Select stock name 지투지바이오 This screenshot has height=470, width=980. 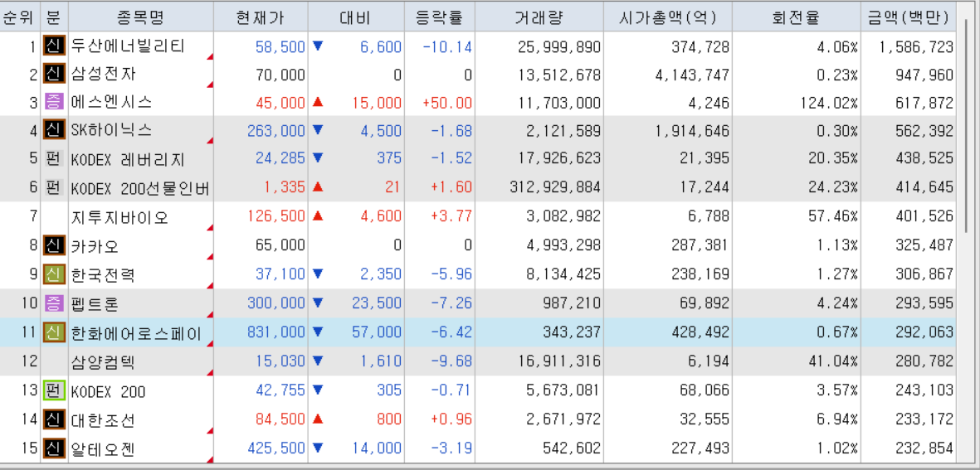tap(119, 217)
